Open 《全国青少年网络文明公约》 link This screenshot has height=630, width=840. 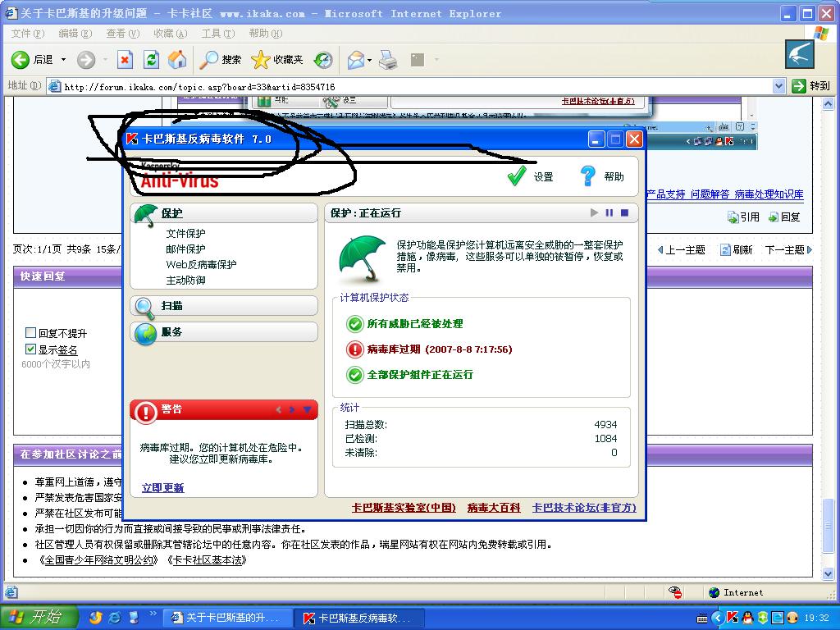pos(98,559)
